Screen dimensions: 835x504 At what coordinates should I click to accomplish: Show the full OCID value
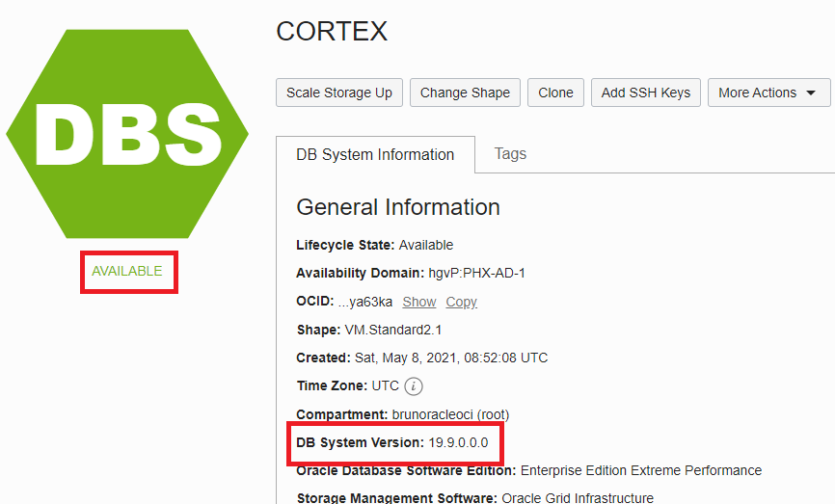pyautogui.click(x=419, y=302)
